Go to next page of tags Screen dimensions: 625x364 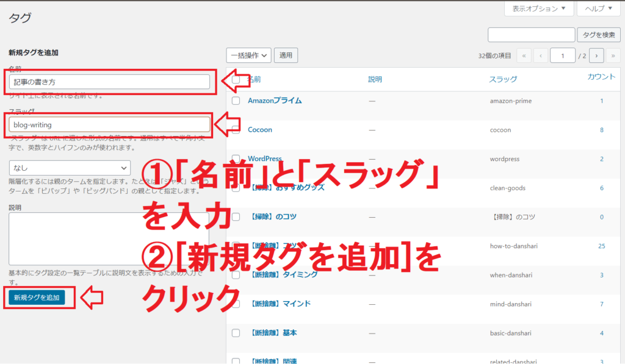click(597, 55)
